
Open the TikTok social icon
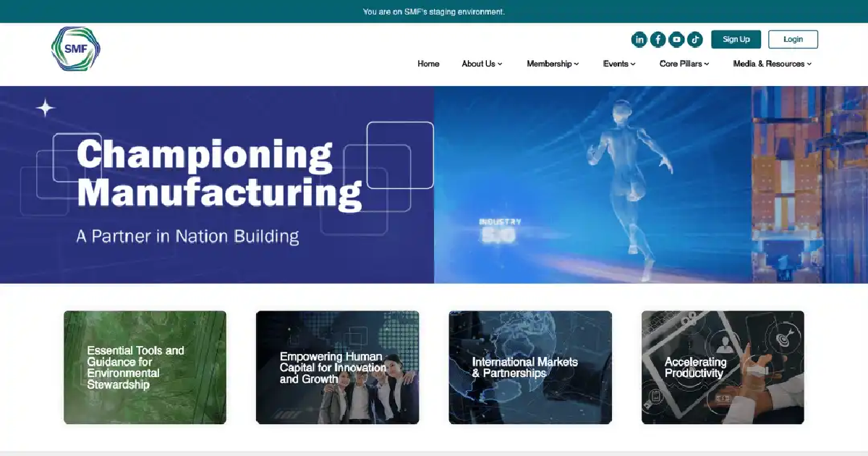(x=695, y=40)
